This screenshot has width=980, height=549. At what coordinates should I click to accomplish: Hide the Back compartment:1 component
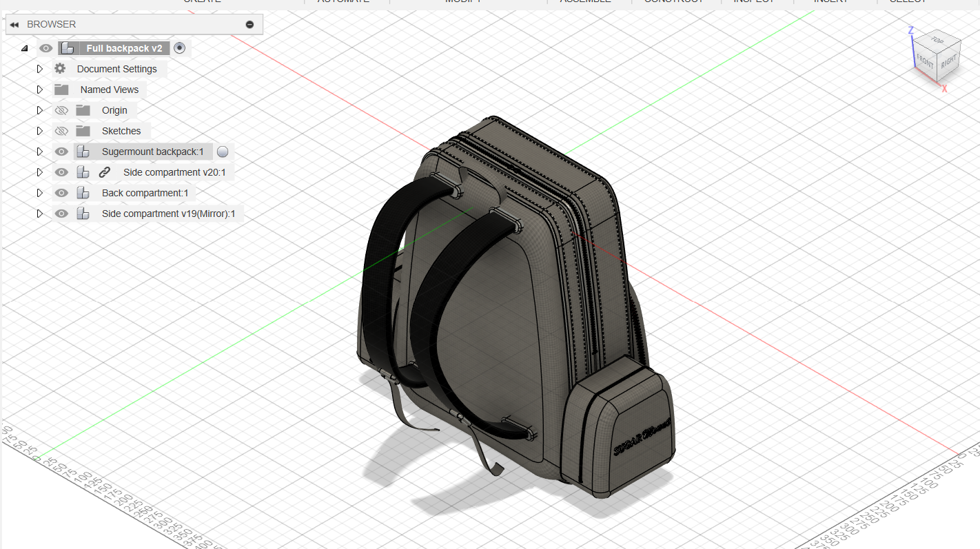[x=61, y=193]
